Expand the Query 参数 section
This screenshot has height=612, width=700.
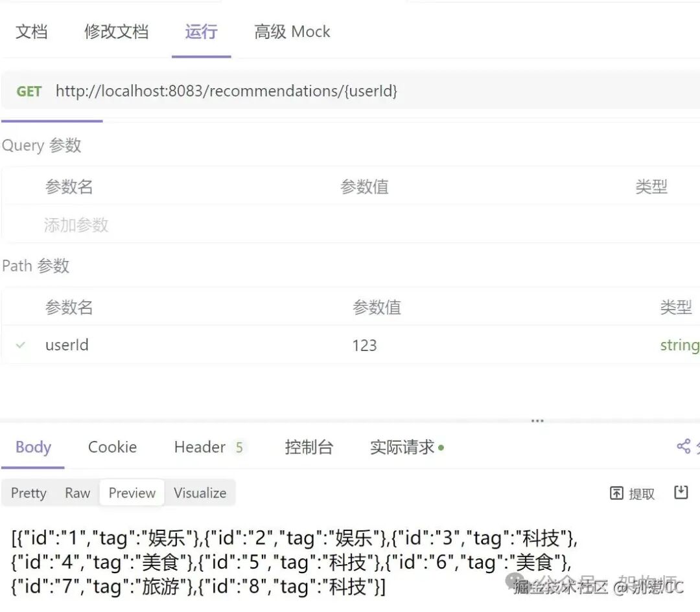[x=42, y=145]
